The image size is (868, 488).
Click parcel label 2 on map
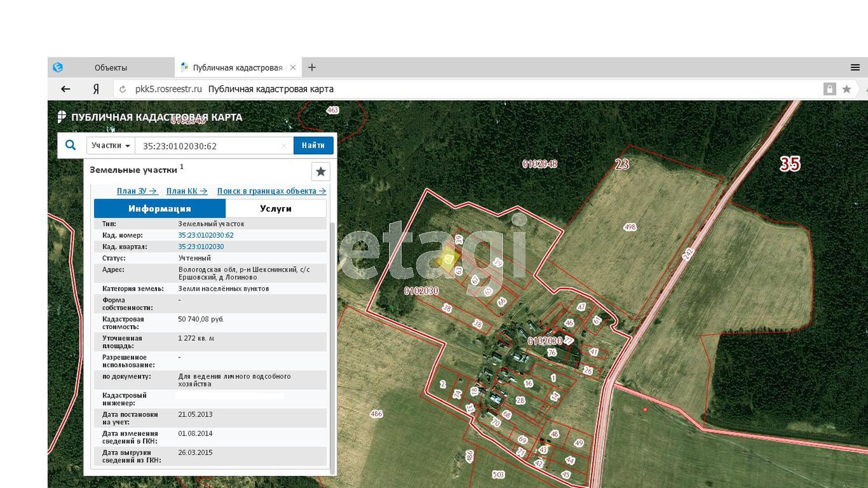443,384
